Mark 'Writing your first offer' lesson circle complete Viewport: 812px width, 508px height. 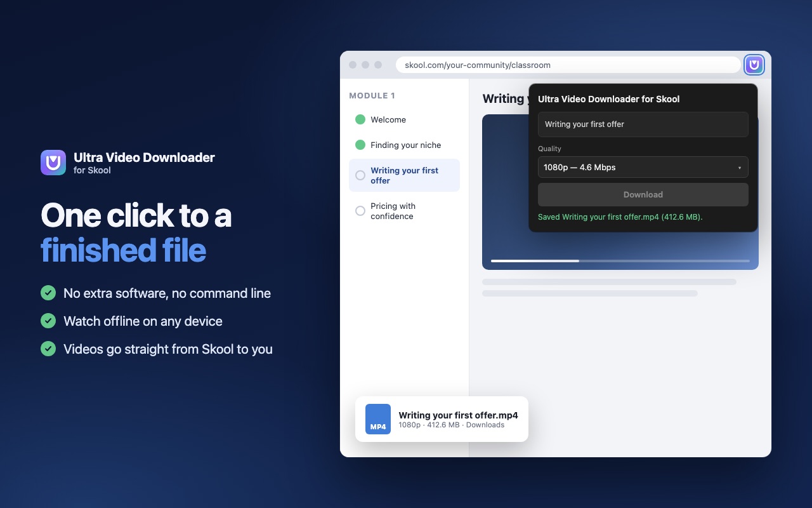point(360,175)
